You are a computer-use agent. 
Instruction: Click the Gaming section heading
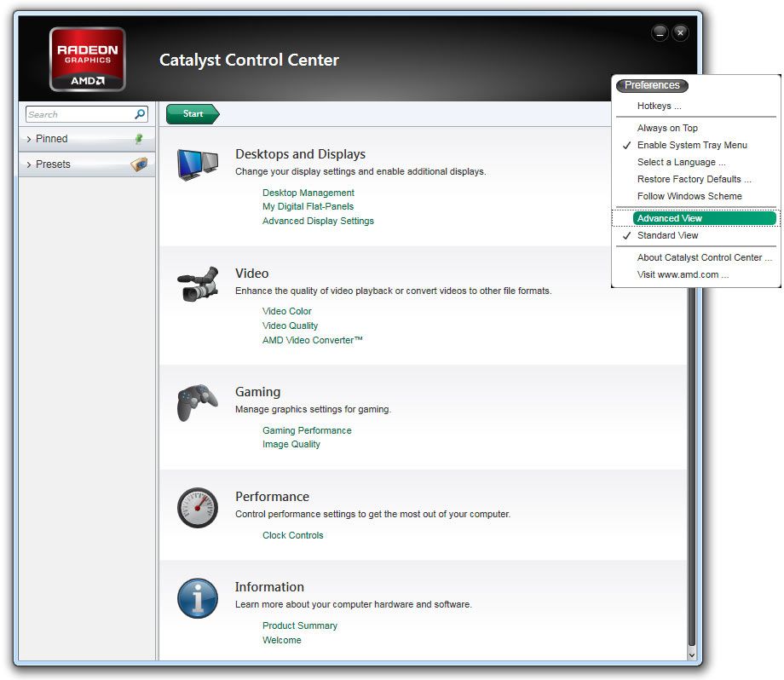(x=258, y=392)
